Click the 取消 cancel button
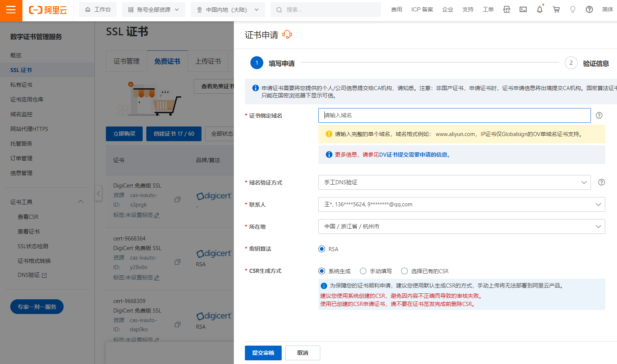 click(303, 353)
